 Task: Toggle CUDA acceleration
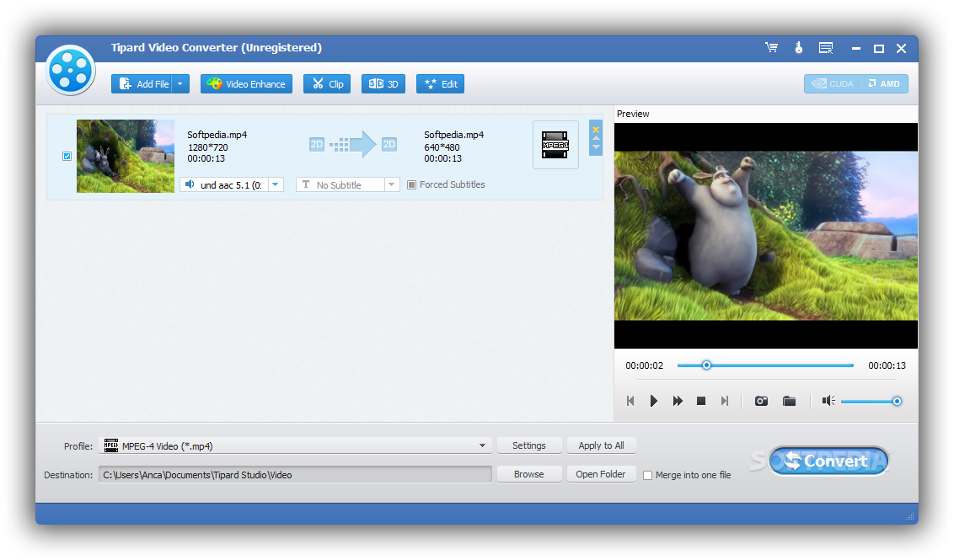[x=833, y=84]
